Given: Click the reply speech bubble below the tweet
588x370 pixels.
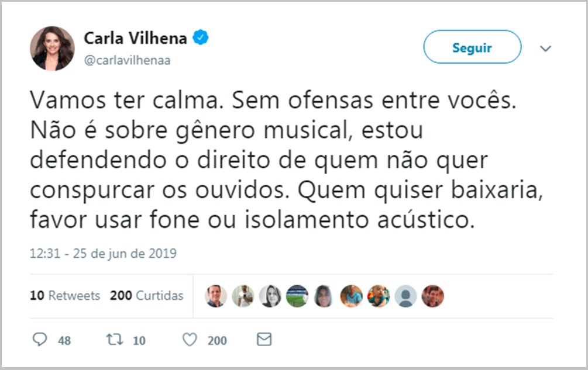Looking at the screenshot, I should [39, 340].
